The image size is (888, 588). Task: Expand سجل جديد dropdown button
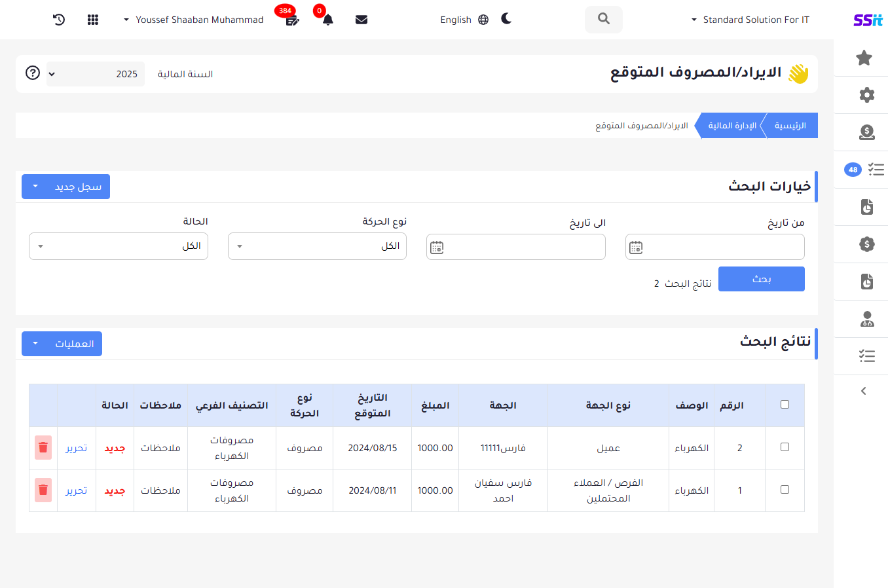tap(65, 187)
